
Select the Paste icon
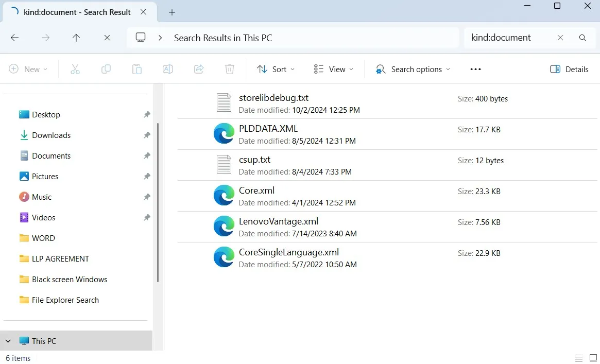click(137, 68)
